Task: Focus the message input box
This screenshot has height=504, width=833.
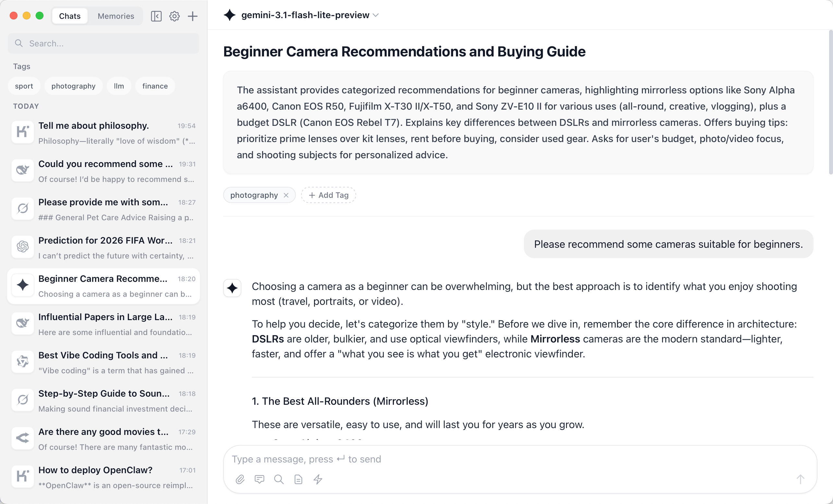Action: 507,459
